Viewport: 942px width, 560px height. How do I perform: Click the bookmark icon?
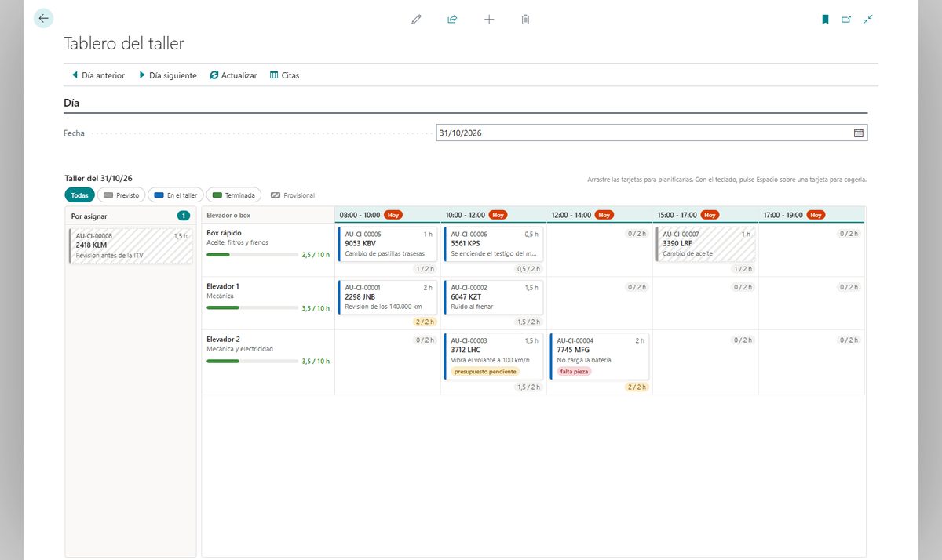(825, 20)
